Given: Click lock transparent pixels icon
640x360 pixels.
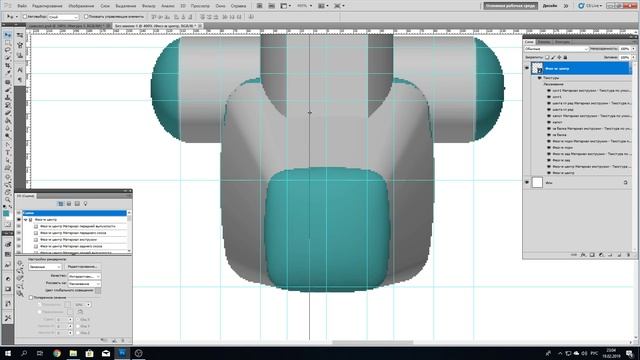Looking at the screenshot, I should pos(547,58).
